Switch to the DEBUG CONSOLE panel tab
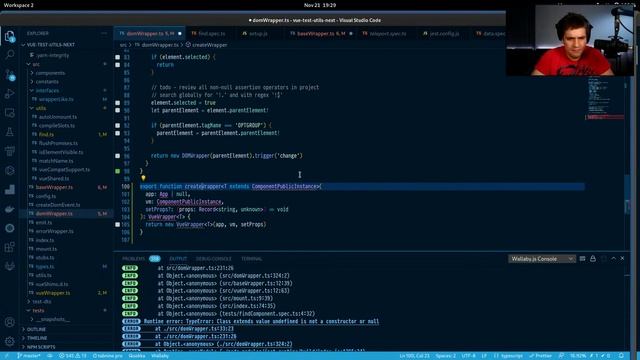Image resolution: width=640 pixels, height=360 pixels. tap(213, 259)
